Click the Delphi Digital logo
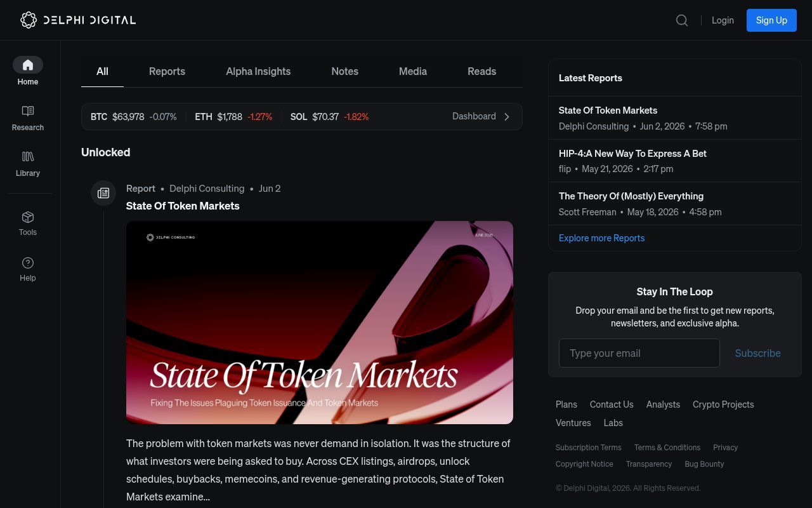This screenshot has height=508, width=812. pyautogui.click(x=78, y=20)
